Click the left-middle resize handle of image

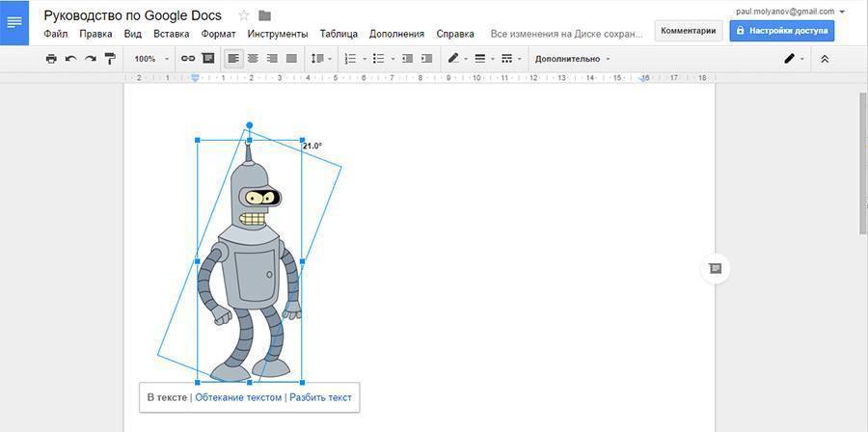coord(198,260)
